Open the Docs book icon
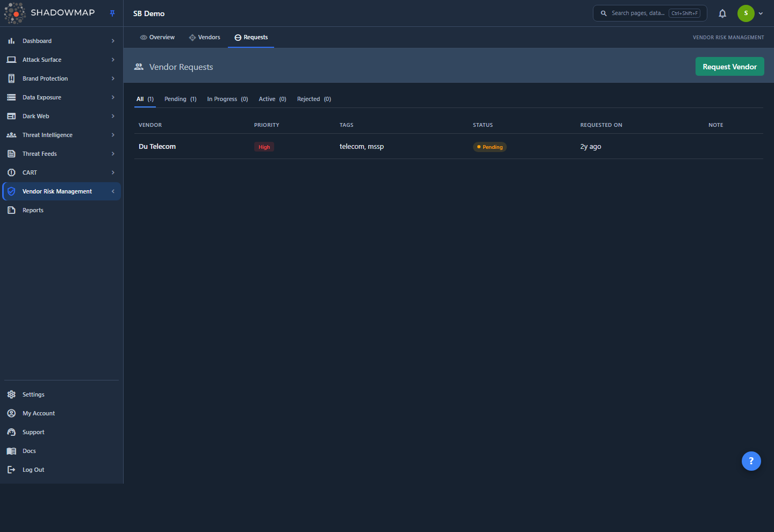The height and width of the screenshot is (532, 774). tap(11, 451)
